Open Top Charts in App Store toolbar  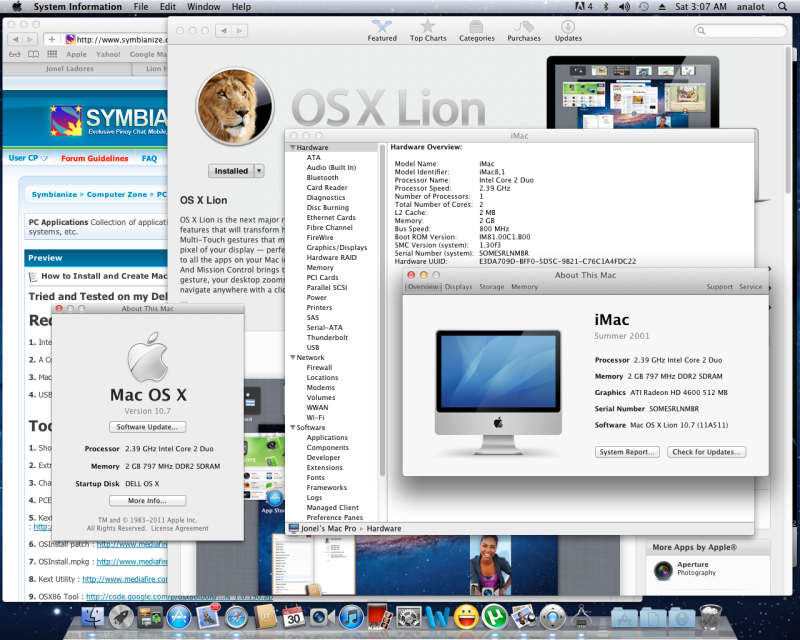[428, 31]
